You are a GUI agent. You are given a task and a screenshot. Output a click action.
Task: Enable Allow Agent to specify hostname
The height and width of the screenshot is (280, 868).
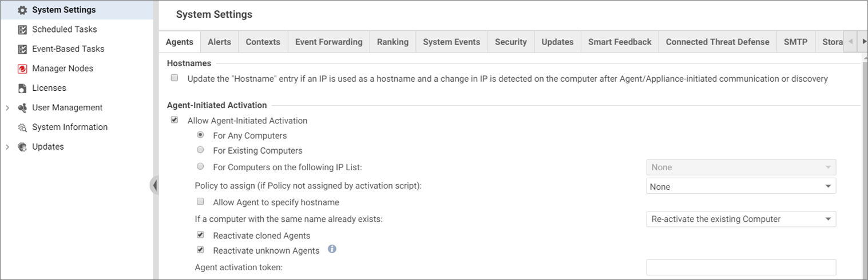pos(200,202)
